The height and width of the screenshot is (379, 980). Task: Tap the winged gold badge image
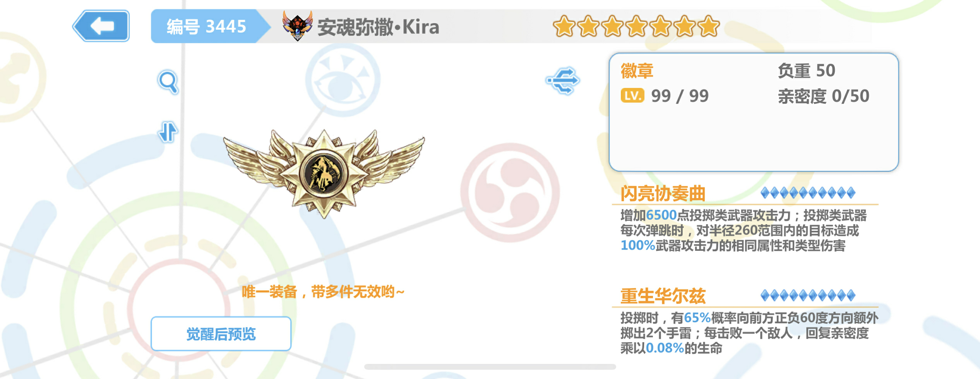click(x=324, y=174)
